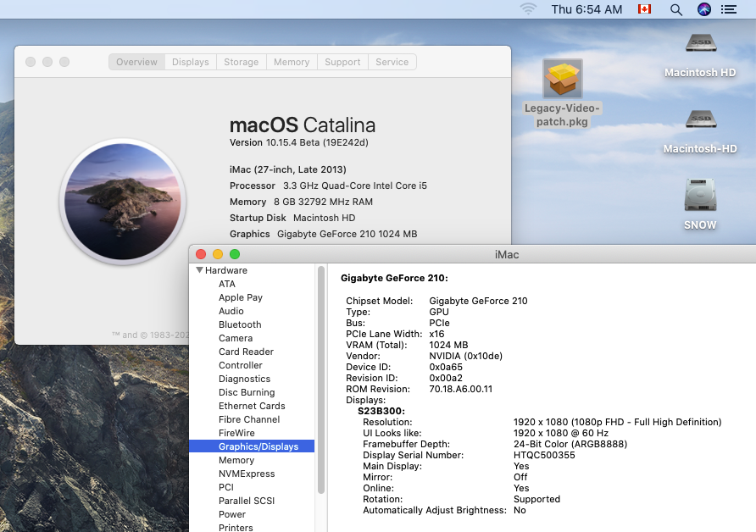The height and width of the screenshot is (532, 756).
Task: Switch to the Displays tab
Action: pos(191,62)
